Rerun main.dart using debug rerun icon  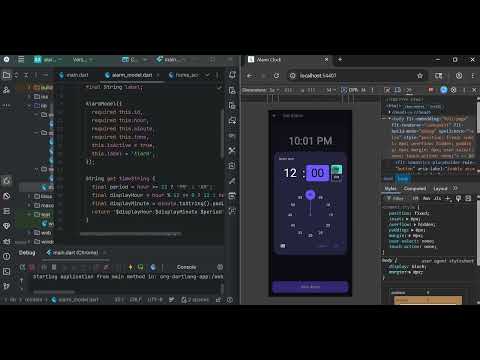click(x=22, y=267)
